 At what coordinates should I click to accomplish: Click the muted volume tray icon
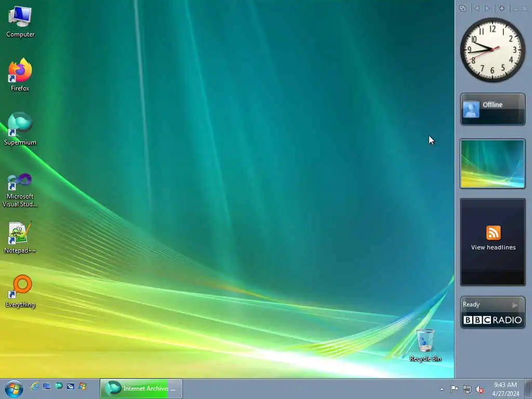tap(480, 389)
